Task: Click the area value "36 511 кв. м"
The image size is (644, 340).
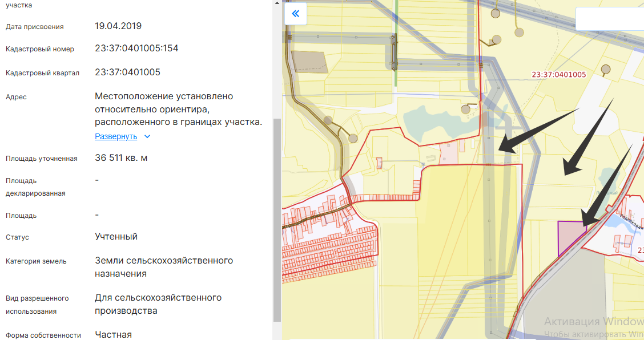Action: 121,157
